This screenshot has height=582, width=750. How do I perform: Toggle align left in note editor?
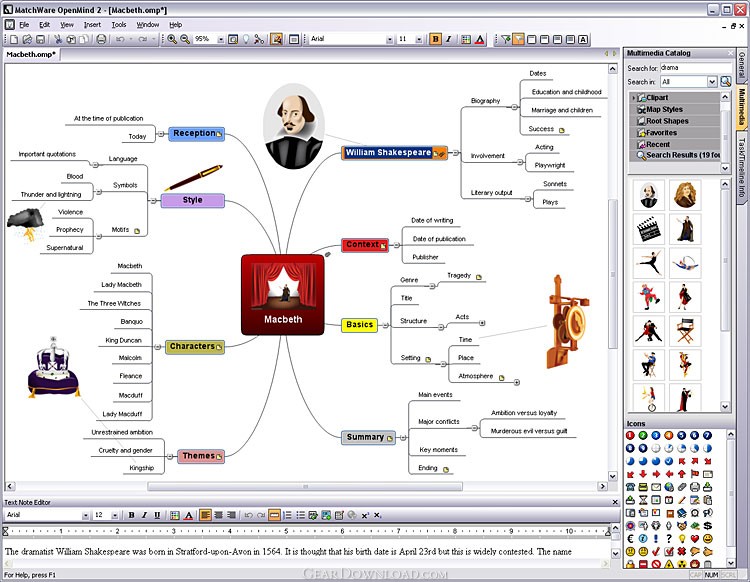pos(205,515)
